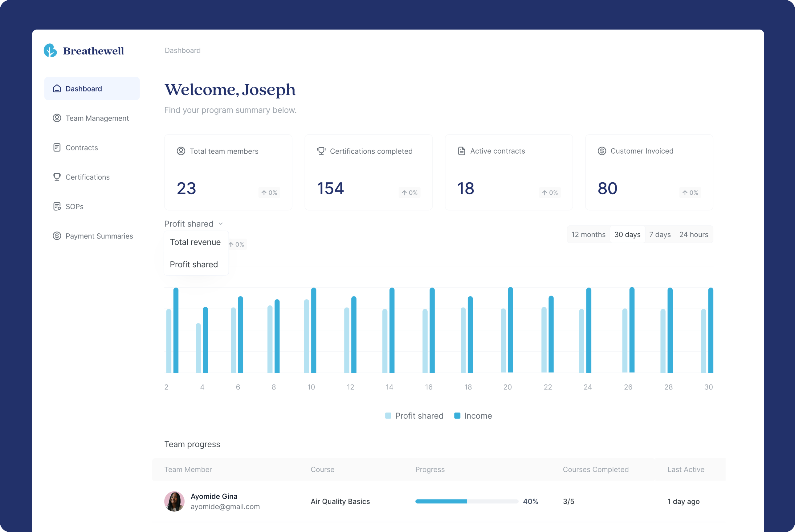Select the 30 days range tab
The height and width of the screenshot is (532, 795).
627,235
